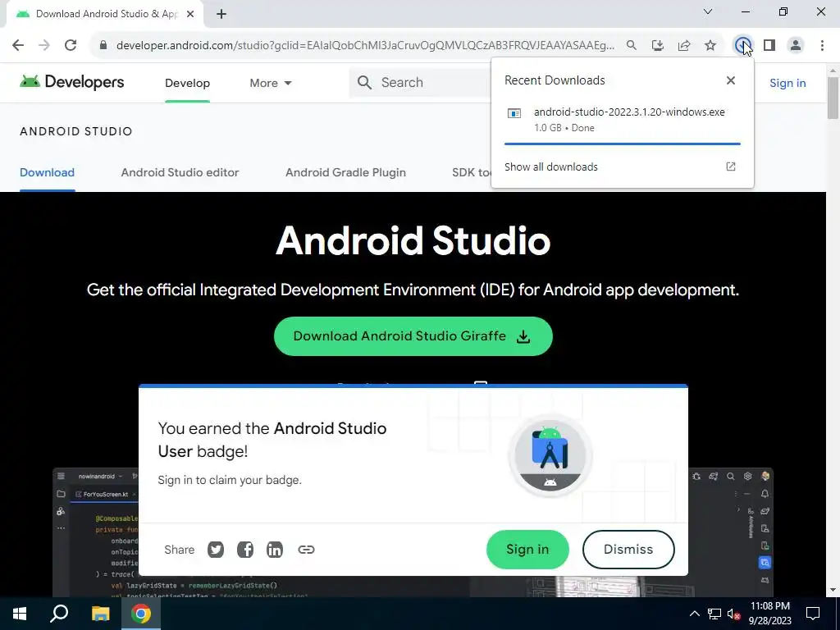
Task: Go back using the browser back arrow
Action: coord(18,45)
